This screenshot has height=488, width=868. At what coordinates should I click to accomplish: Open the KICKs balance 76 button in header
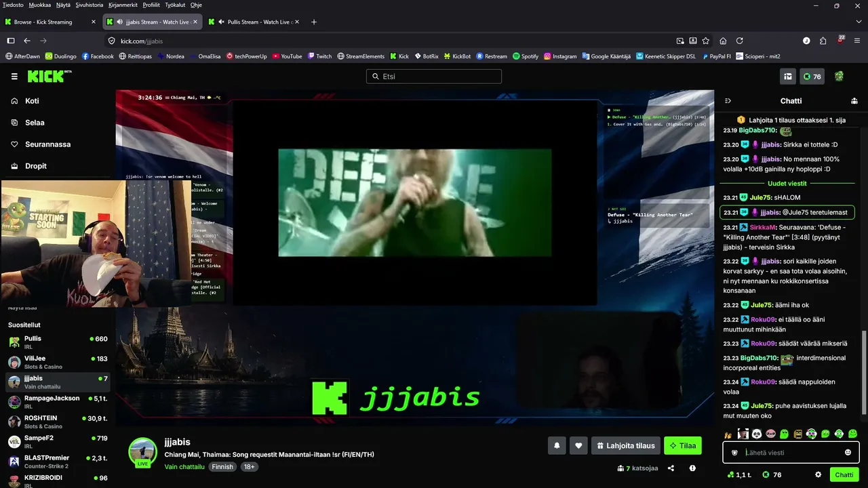click(x=812, y=77)
